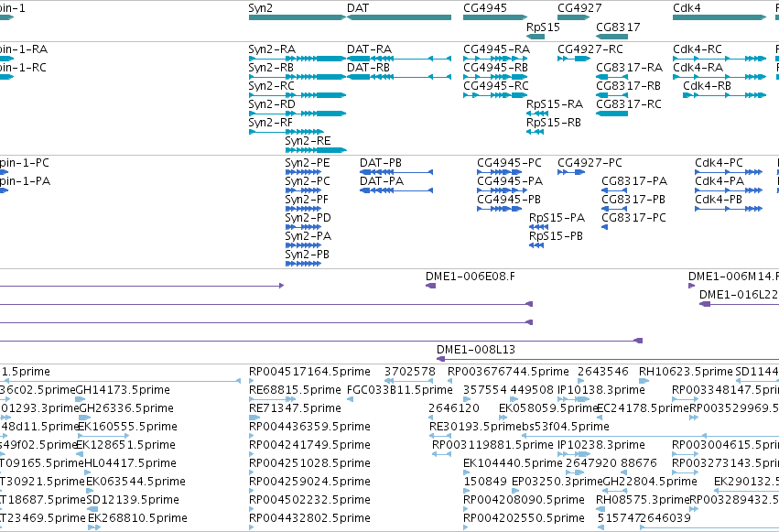This screenshot has width=779, height=532.
Task: Select the CG4927 gene label
Action: (579, 8)
